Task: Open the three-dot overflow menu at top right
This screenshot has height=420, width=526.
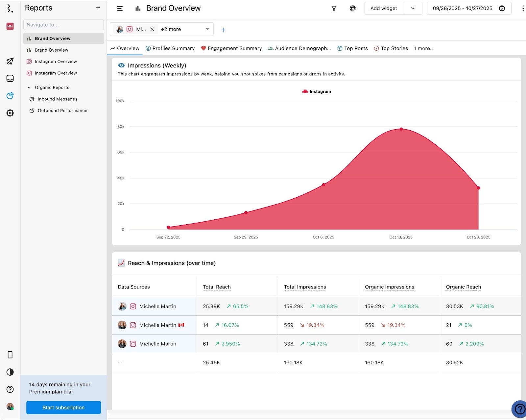Action: pos(523,8)
